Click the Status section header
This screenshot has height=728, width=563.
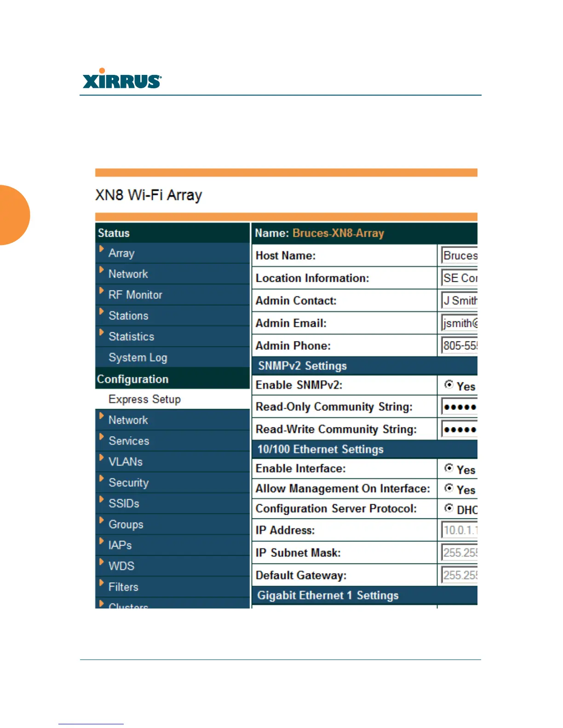[x=172, y=233]
